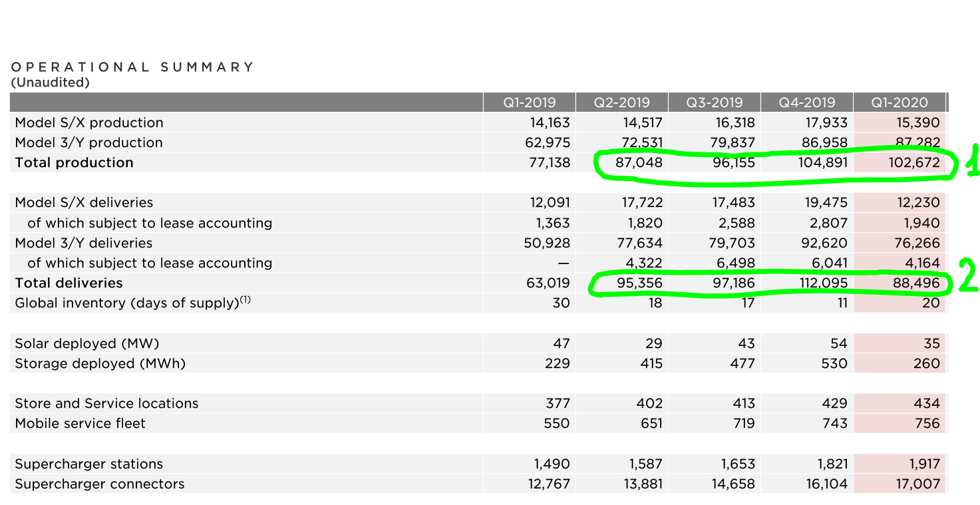This screenshot has width=980, height=505.
Task: Click the value 50,928 for 3/Y deliveries
Action: (x=548, y=243)
